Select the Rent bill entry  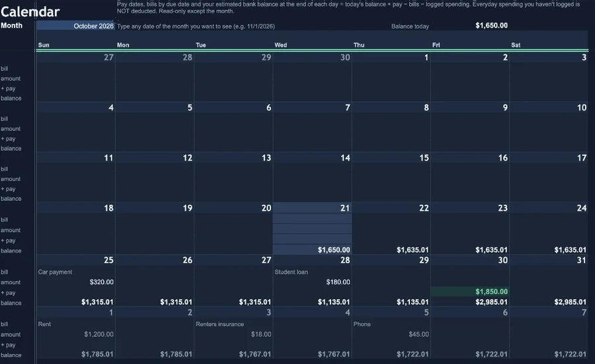click(x=44, y=324)
